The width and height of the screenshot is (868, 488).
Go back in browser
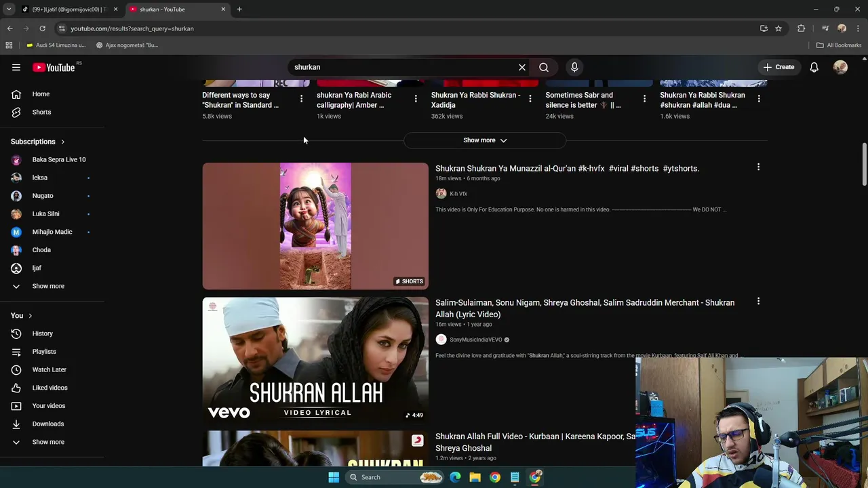click(9, 28)
